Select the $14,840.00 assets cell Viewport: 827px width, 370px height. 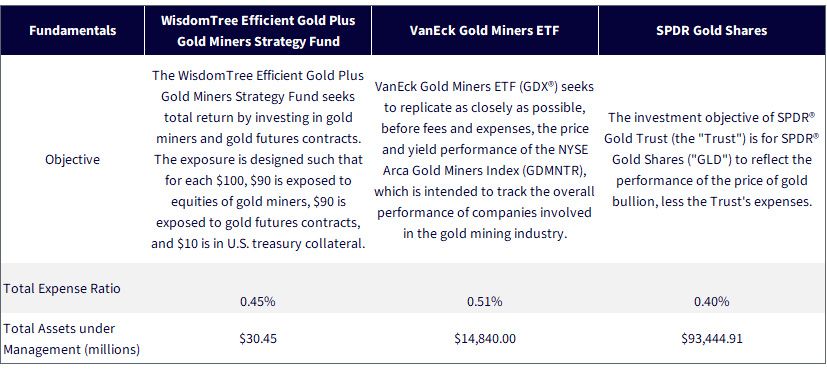(x=484, y=338)
